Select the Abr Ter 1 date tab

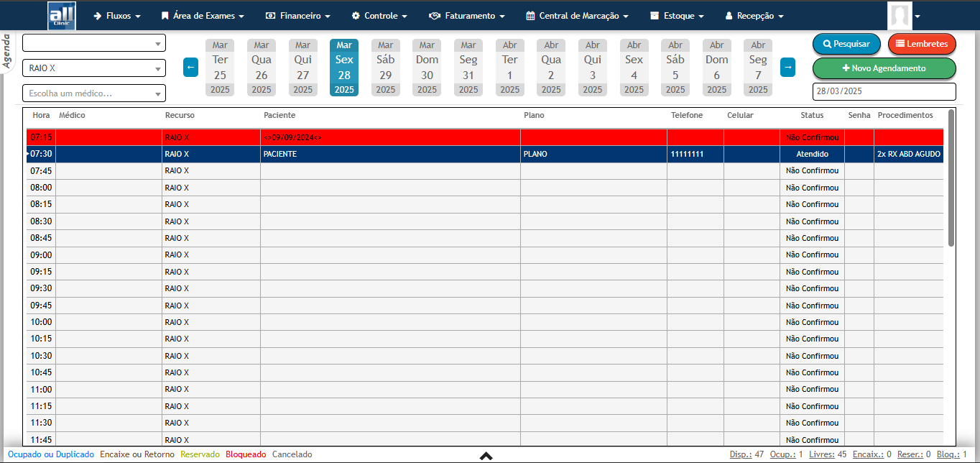point(509,66)
